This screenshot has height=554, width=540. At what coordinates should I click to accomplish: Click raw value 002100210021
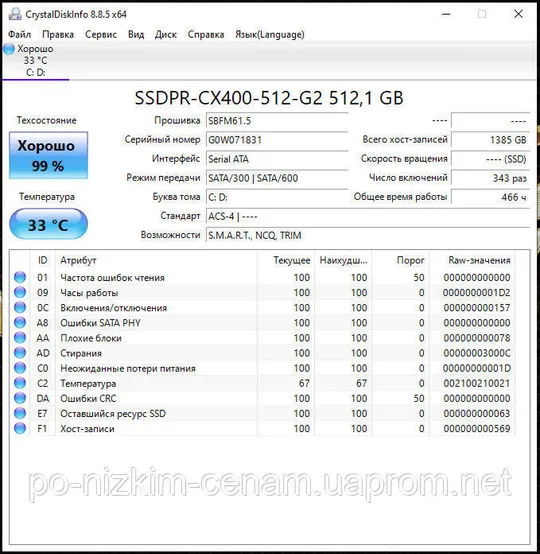(476, 383)
